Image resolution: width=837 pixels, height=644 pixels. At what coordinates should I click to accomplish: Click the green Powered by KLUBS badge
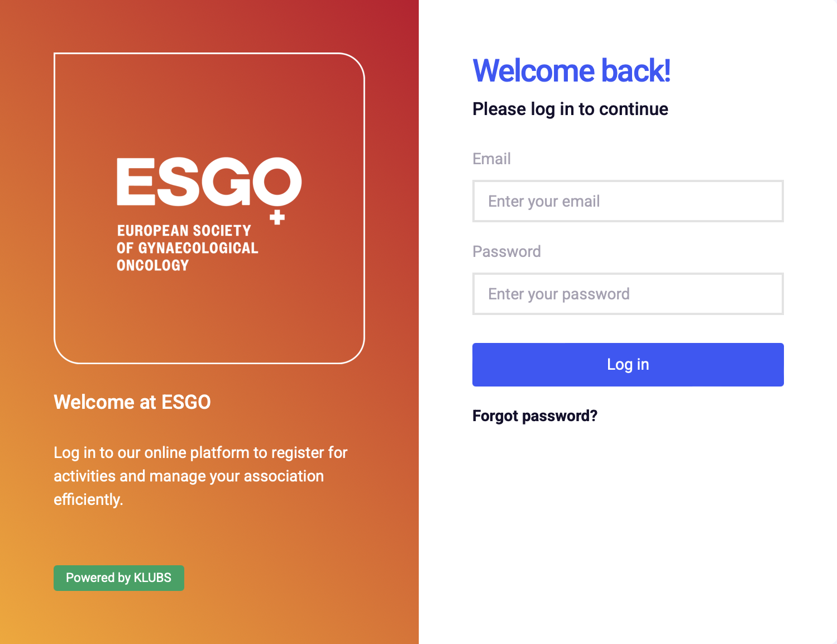point(118,578)
